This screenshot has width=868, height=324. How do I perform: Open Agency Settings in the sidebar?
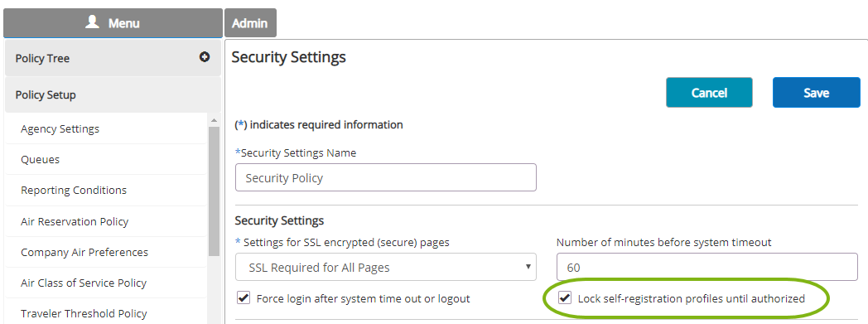(60, 128)
